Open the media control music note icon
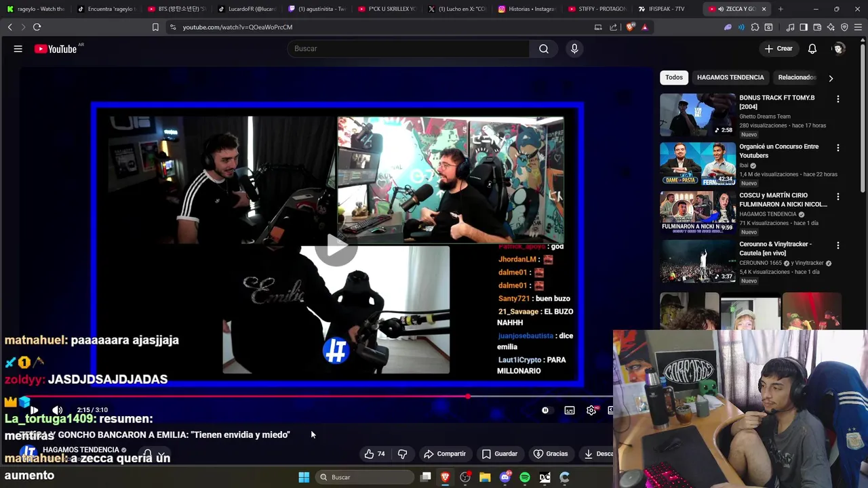The image size is (868, 488). click(790, 27)
